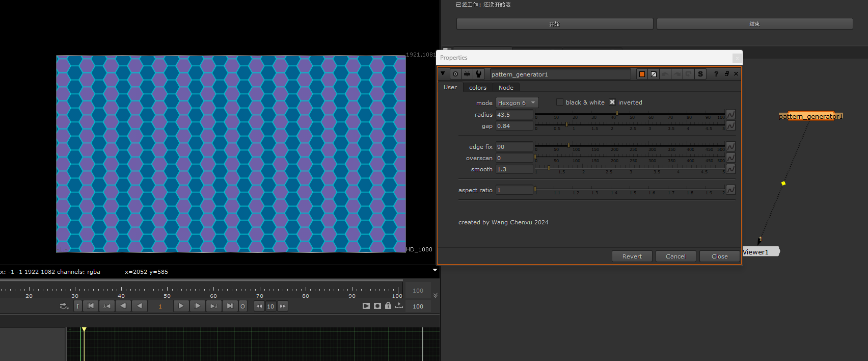This screenshot has height=361, width=868.
Task: Float the pattern_generator1 properties panel
Action: click(726, 74)
